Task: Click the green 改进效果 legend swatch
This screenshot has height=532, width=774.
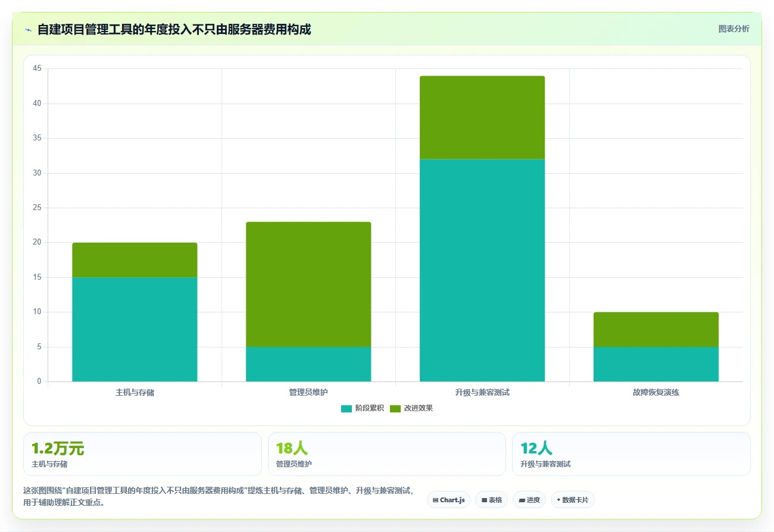Action: pyautogui.click(x=395, y=408)
